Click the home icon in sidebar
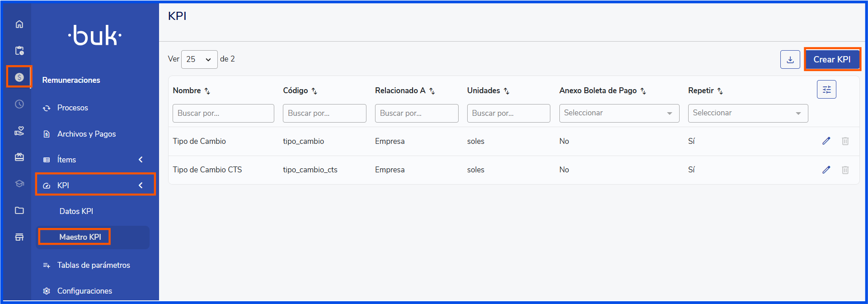Screen dimensions: 868x304 pyautogui.click(x=19, y=24)
